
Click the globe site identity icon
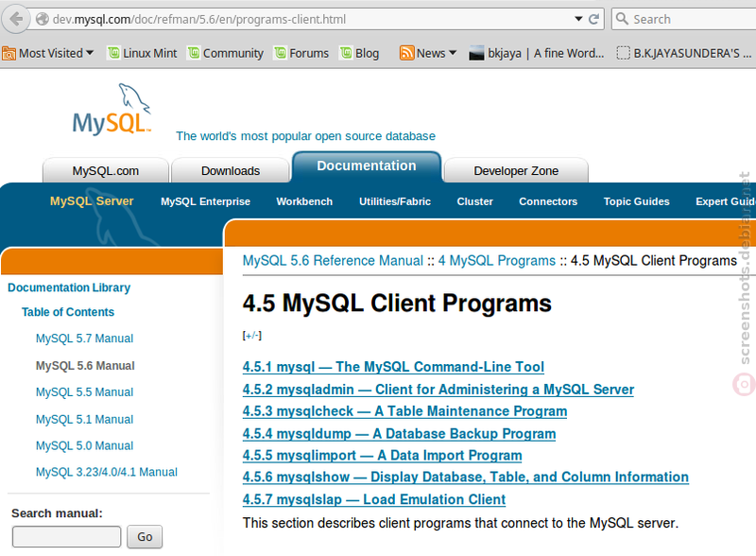[x=43, y=19]
